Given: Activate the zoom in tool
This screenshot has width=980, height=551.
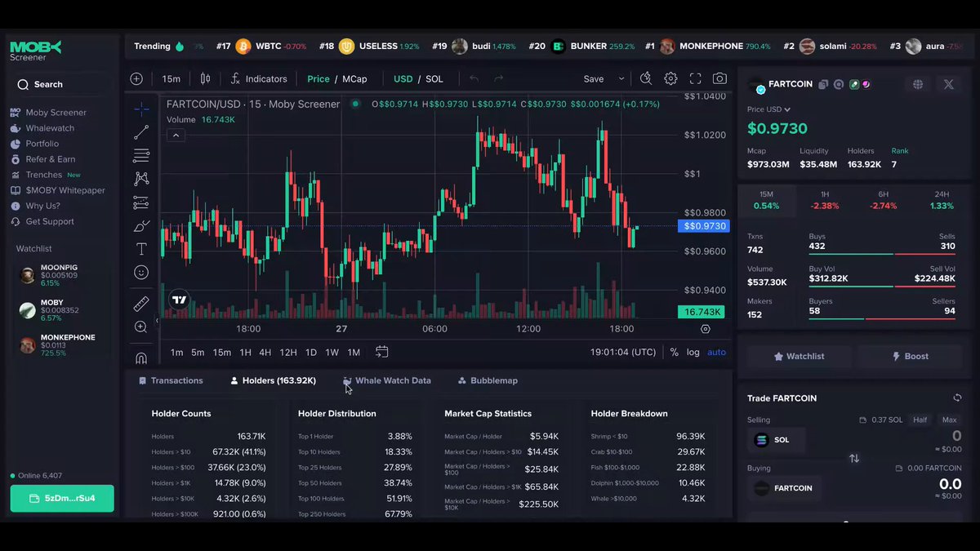Looking at the screenshot, I should 141,327.
